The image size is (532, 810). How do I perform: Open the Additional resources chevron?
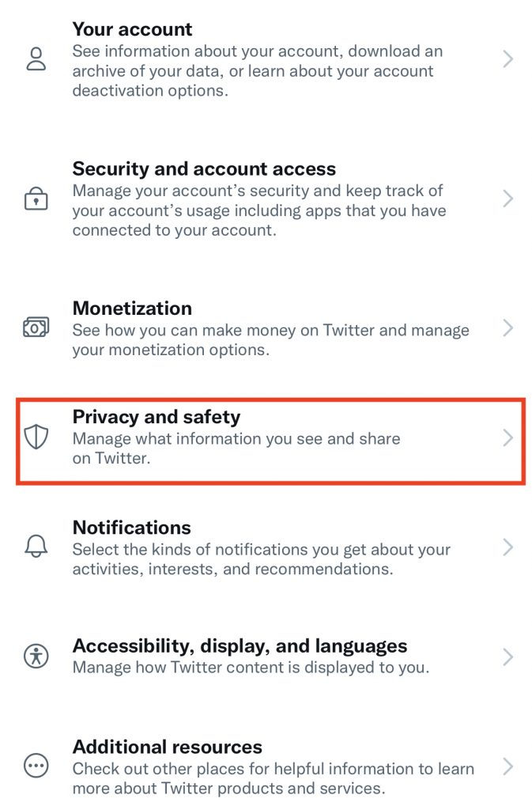coord(508,767)
